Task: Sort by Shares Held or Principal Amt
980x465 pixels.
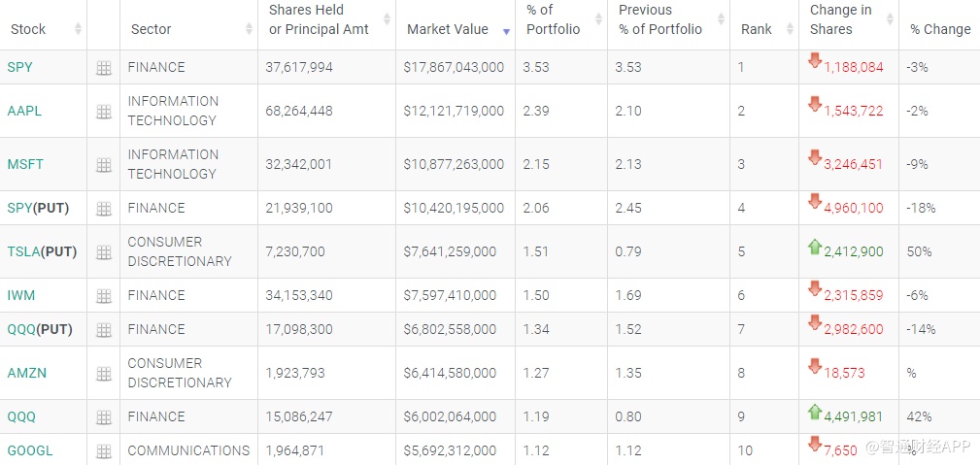Action: point(319,19)
